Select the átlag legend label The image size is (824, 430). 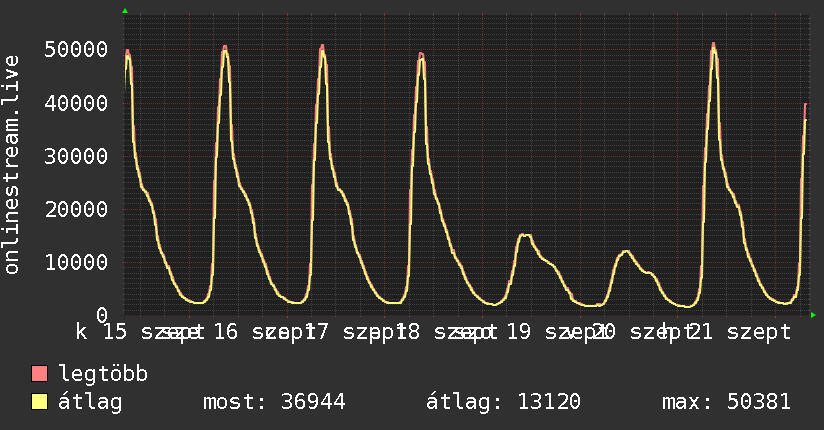(90, 402)
